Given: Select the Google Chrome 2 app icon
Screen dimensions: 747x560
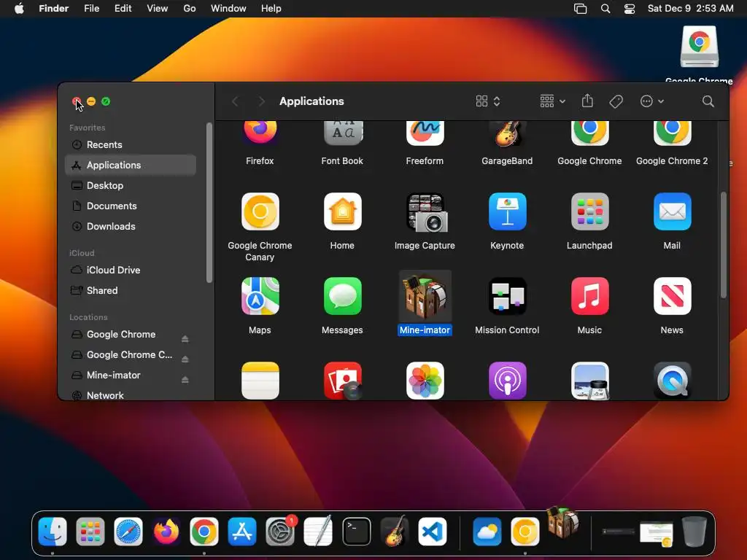Looking at the screenshot, I should [672, 133].
